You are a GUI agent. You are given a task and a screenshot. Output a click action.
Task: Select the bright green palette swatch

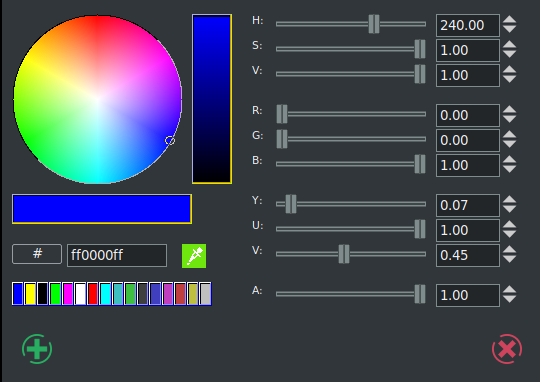(55, 293)
